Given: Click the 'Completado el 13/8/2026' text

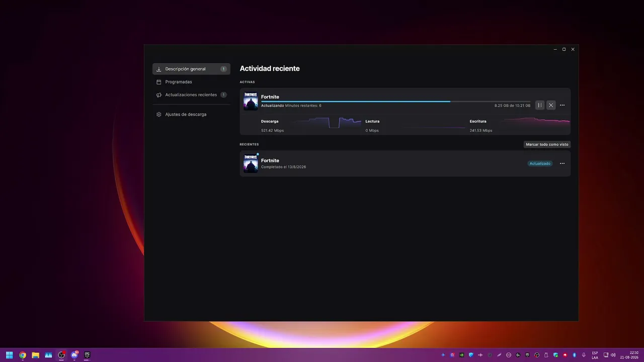Looking at the screenshot, I should [283, 167].
